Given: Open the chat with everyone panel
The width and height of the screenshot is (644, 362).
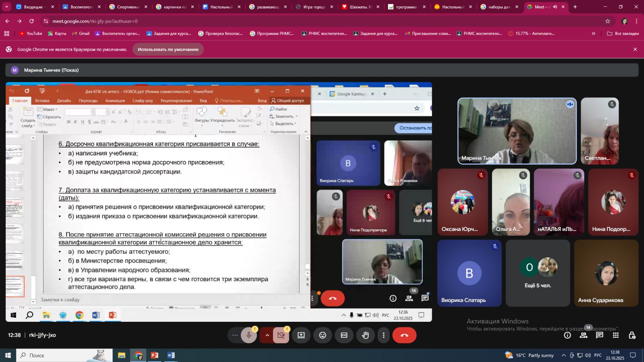Looking at the screenshot, I should [600, 335].
